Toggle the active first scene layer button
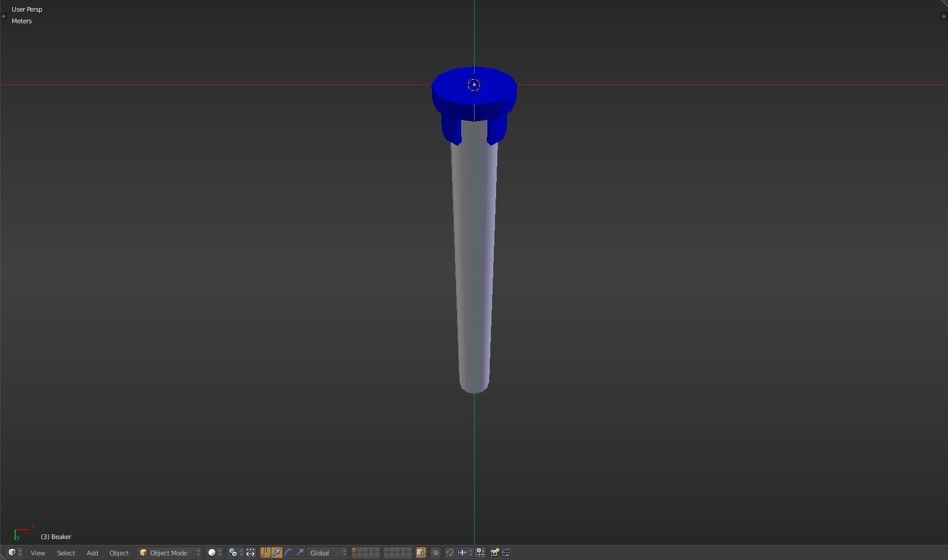Viewport: 948px width, 560px height. point(354,550)
